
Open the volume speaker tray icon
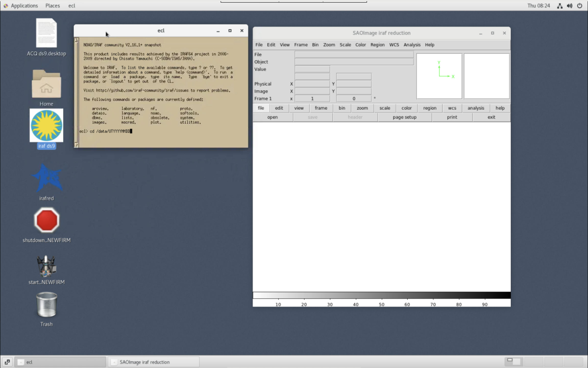click(x=570, y=6)
